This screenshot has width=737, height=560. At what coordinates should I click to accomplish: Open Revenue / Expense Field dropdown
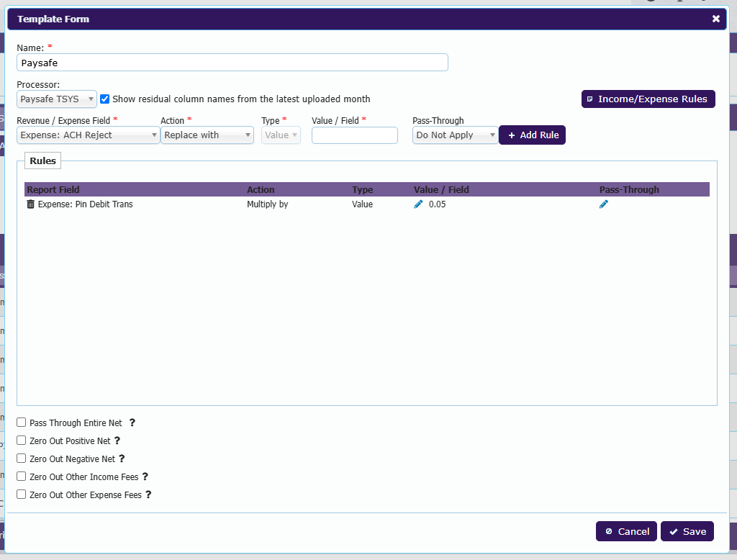[x=89, y=135]
